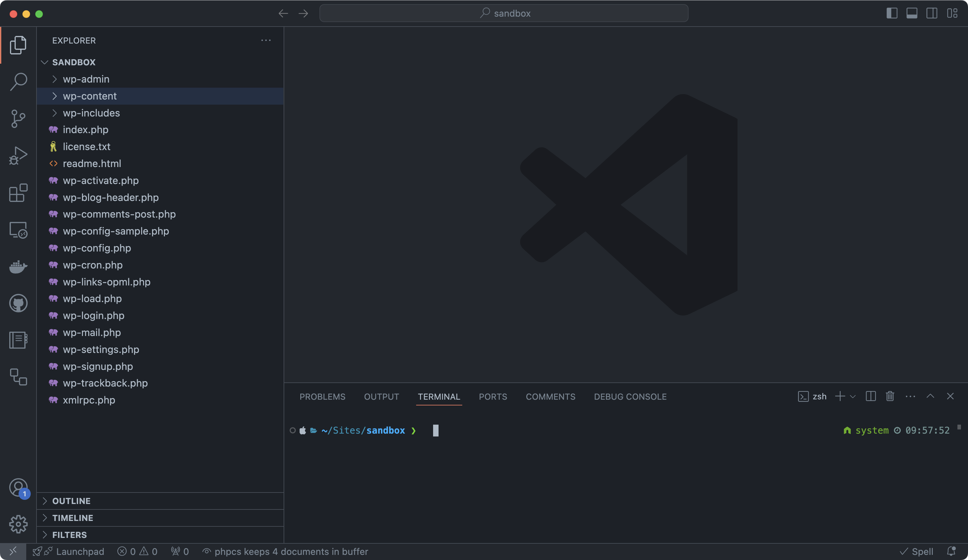Image resolution: width=968 pixels, height=560 pixels.
Task: Open the Accounts icon with badge
Action: point(19,488)
